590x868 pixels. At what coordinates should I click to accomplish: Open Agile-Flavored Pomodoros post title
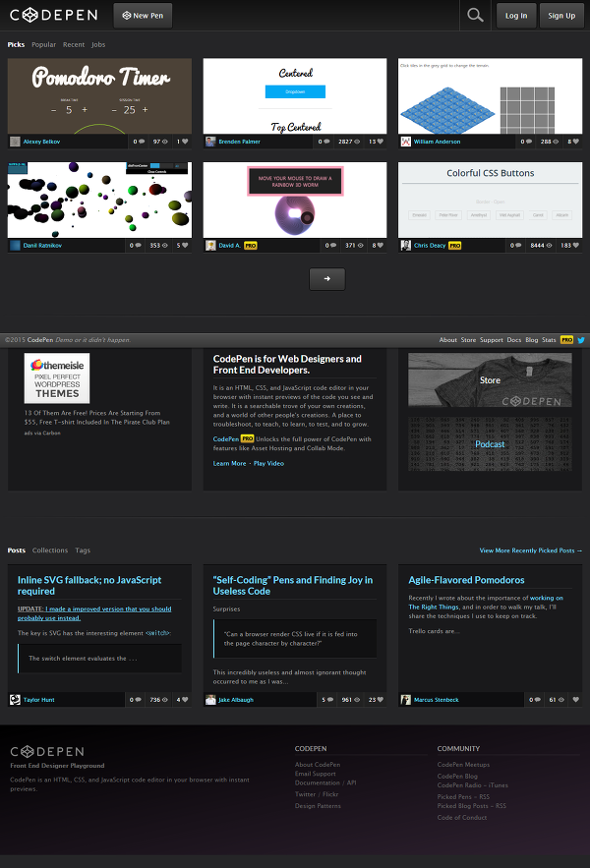[466, 580]
